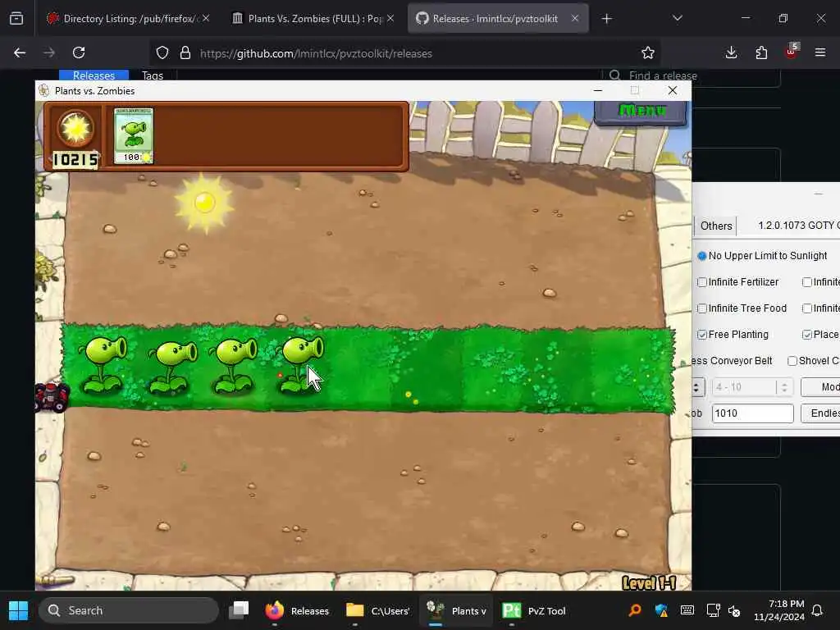Click the lawn mower at row start

tap(52, 397)
